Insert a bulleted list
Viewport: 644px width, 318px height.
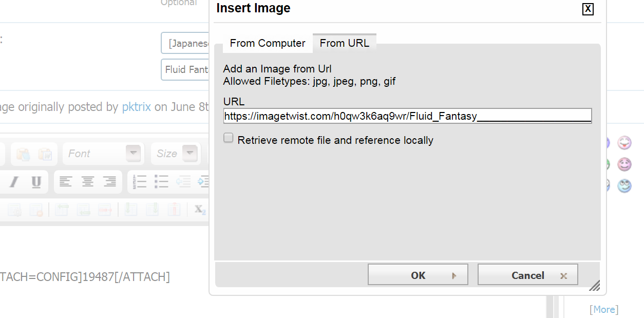[162, 182]
